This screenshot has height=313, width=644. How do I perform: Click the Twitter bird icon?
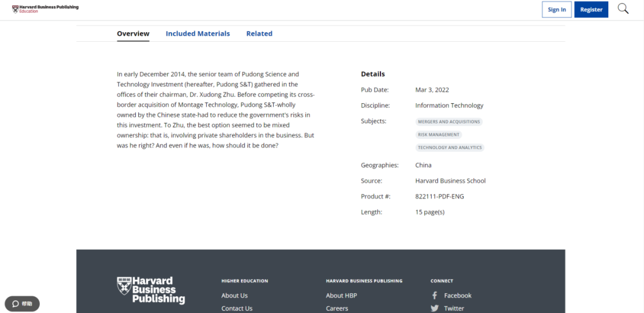click(435, 308)
